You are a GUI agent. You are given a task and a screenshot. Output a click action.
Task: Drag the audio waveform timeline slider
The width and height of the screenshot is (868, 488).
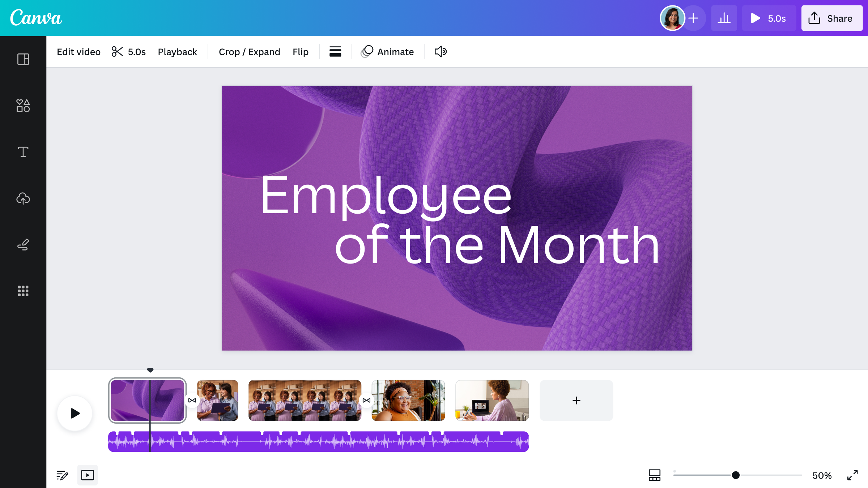150,369
